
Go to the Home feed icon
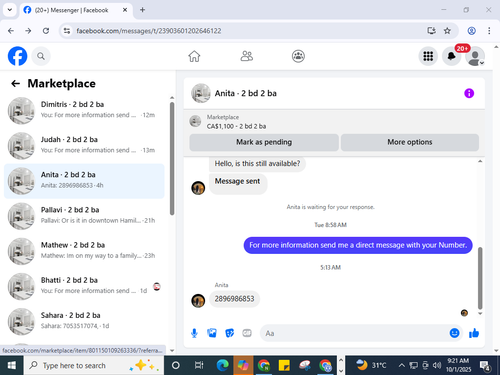194,56
